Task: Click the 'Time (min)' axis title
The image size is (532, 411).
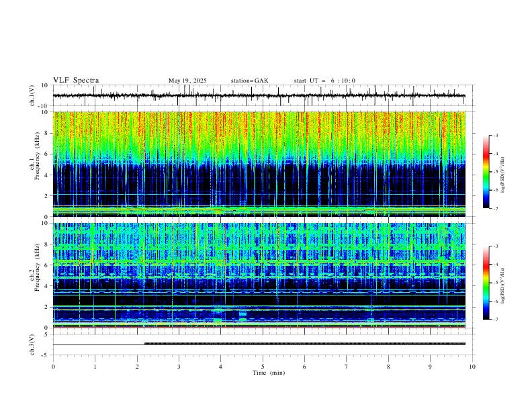Action: (269, 373)
